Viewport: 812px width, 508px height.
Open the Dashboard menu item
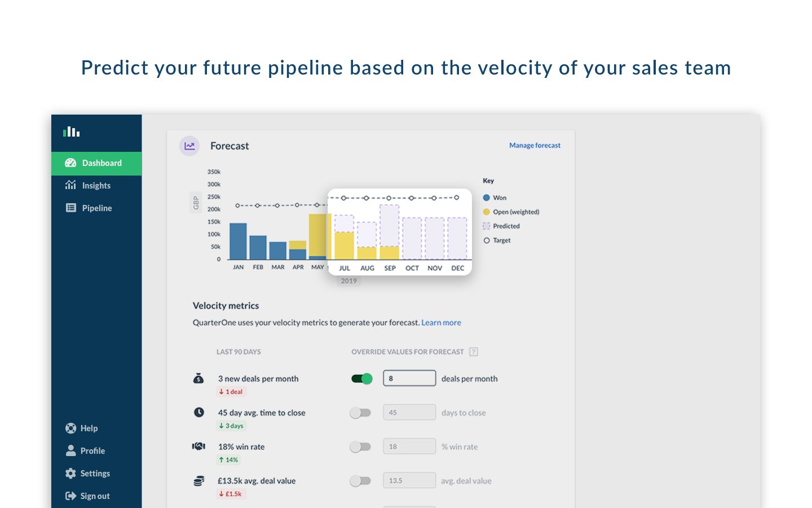coord(96,163)
